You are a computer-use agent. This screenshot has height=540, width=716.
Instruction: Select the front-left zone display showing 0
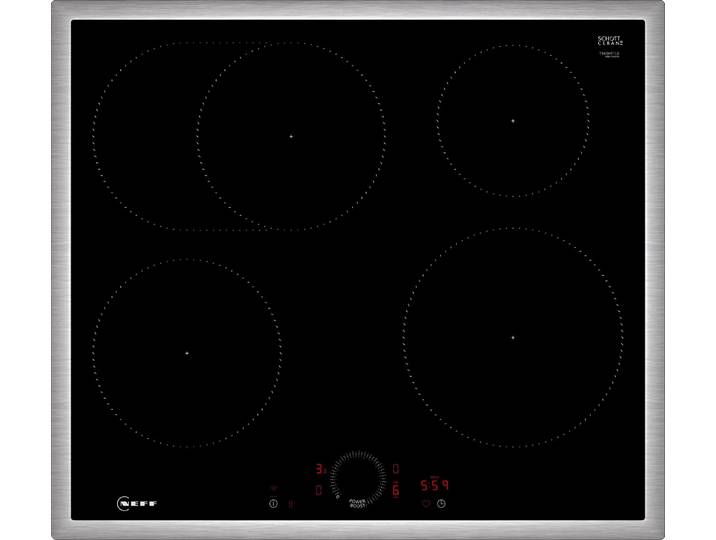coord(319,490)
